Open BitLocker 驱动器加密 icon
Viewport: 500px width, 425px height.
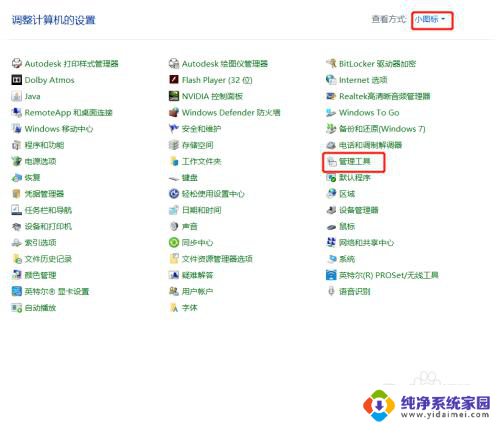(331, 63)
